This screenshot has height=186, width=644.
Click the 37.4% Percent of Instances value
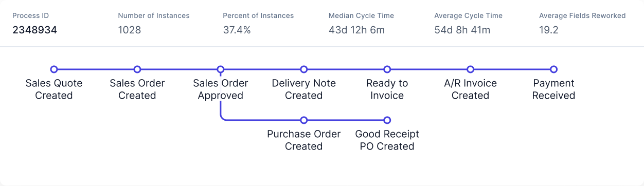click(x=237, y=30)
